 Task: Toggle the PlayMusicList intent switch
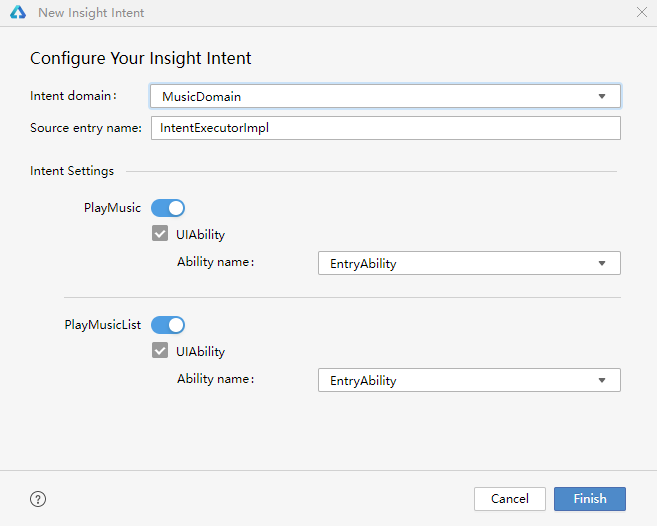(168, 324)
